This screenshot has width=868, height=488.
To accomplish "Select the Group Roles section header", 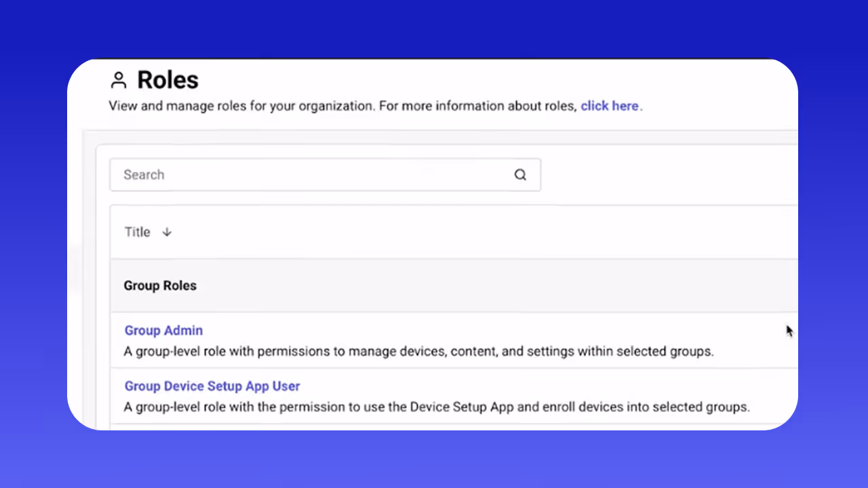I will [x=160, y=285].
